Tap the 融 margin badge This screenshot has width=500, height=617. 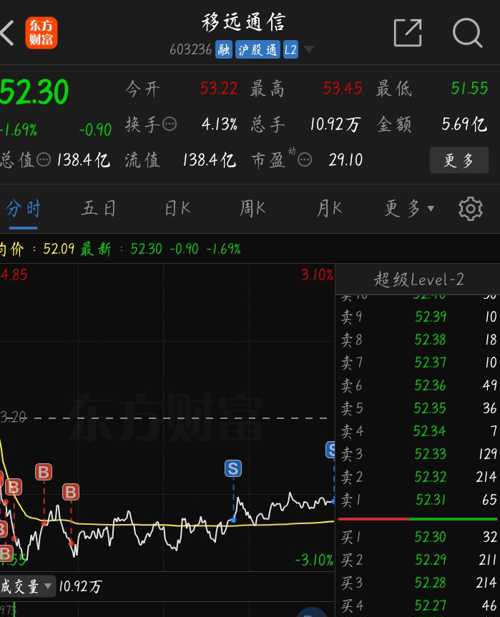[224, 50]
